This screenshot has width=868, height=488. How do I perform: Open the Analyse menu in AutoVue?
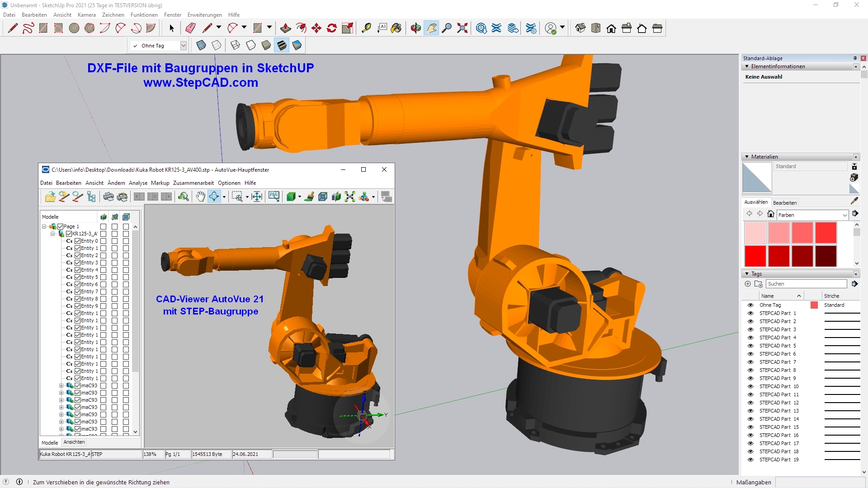pyautogui.click(x=138, y=183)
